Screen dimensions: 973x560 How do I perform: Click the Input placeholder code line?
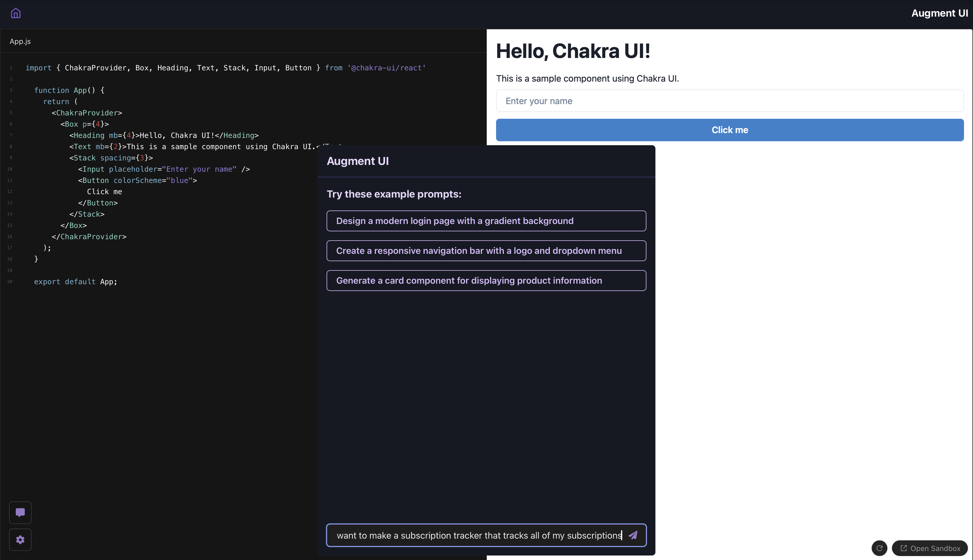point(164,169)
